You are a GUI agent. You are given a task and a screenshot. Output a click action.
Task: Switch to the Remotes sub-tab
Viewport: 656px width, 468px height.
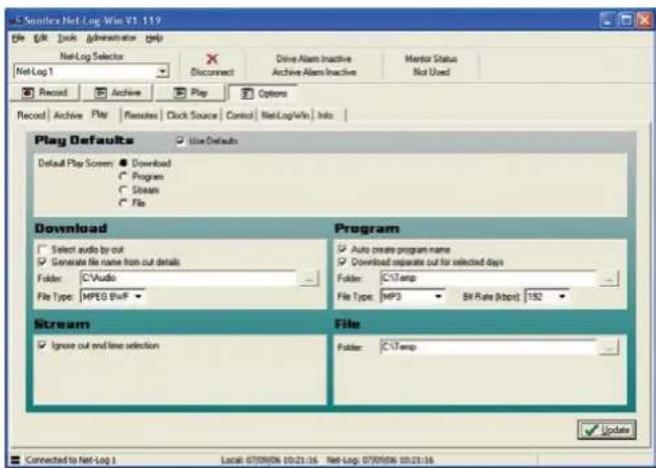point(141,115)
